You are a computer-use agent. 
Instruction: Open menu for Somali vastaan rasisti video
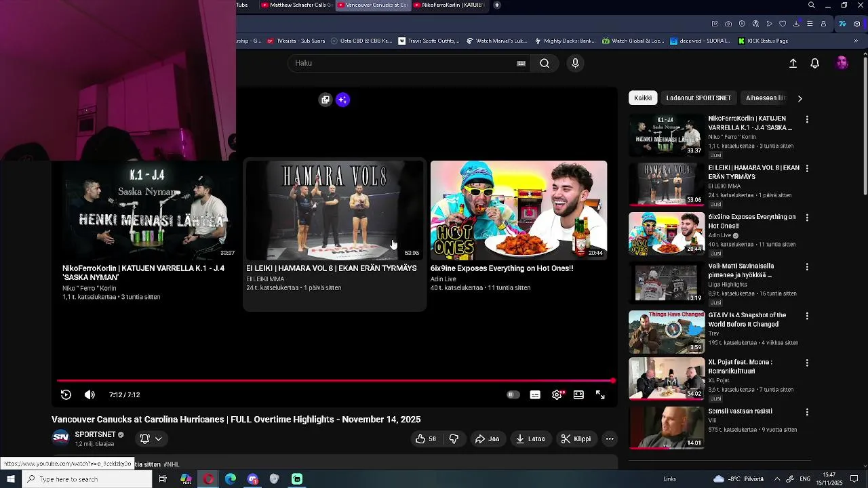(x=807, y=412)
